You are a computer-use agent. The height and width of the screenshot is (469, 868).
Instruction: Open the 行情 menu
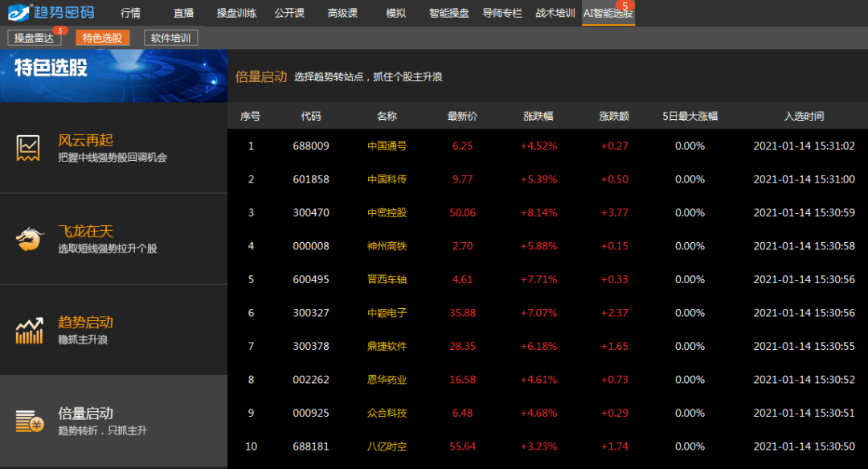pos(131,13)
